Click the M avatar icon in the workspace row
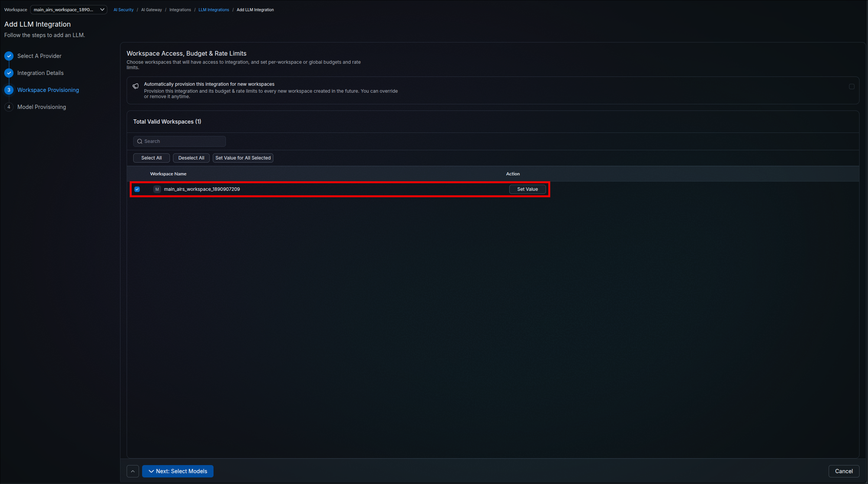 tap(157, 189)
